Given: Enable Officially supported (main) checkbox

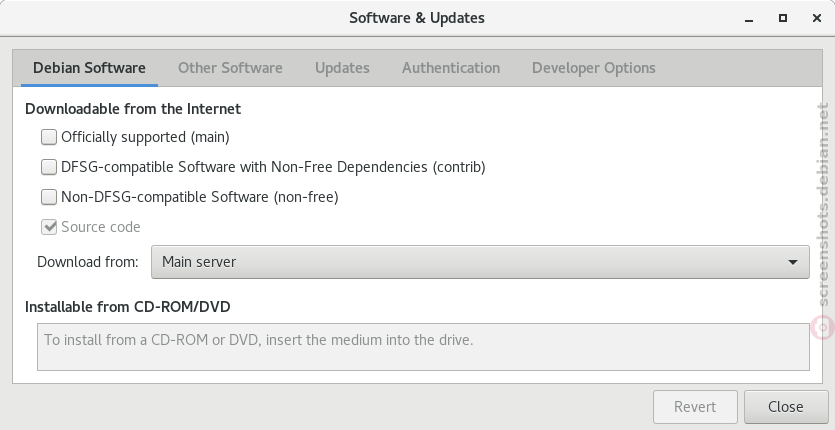Looking at the screenshot, I should point(49,137).
